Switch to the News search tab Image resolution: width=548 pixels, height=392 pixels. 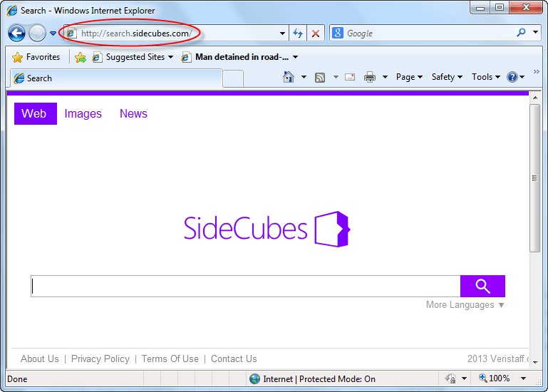pos(133,113)
